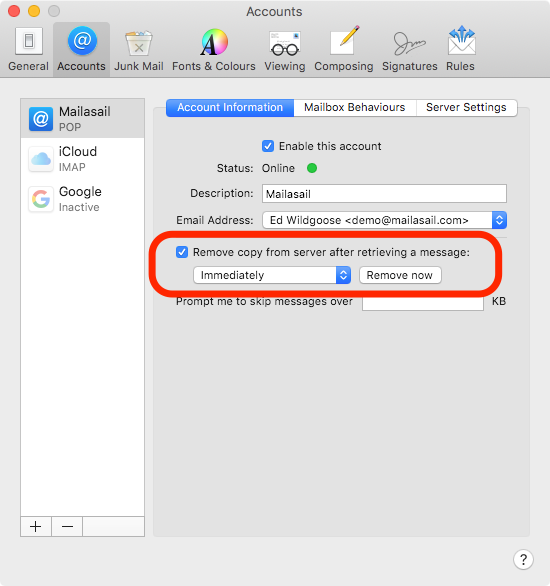The height and width of the screenshot is (586, 550).
Task: Open Fonts & Colours preferences
Action: click(214, 50)
